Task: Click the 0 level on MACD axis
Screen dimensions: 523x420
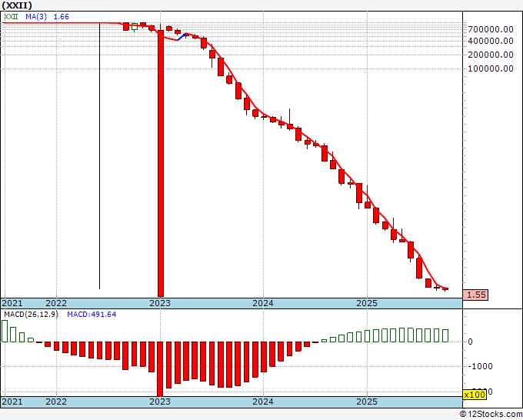Action: pos(470,342)
